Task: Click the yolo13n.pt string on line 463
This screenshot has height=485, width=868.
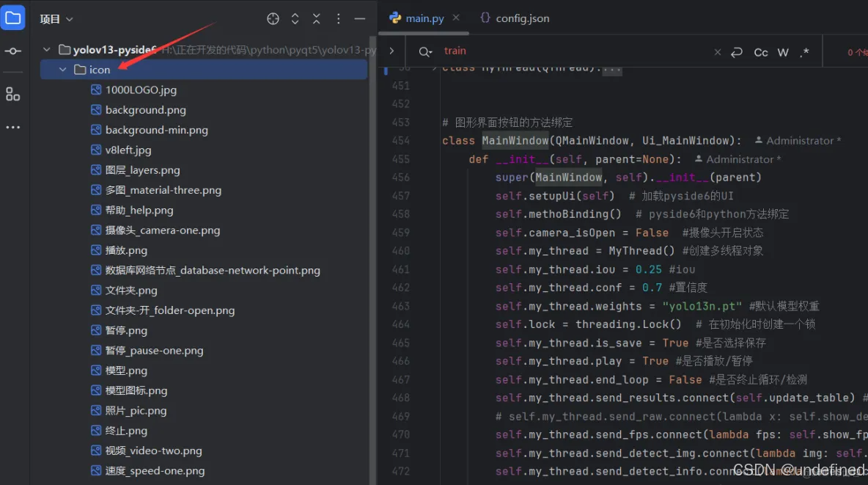Action: pyautogui.click(x=702, y=307)
